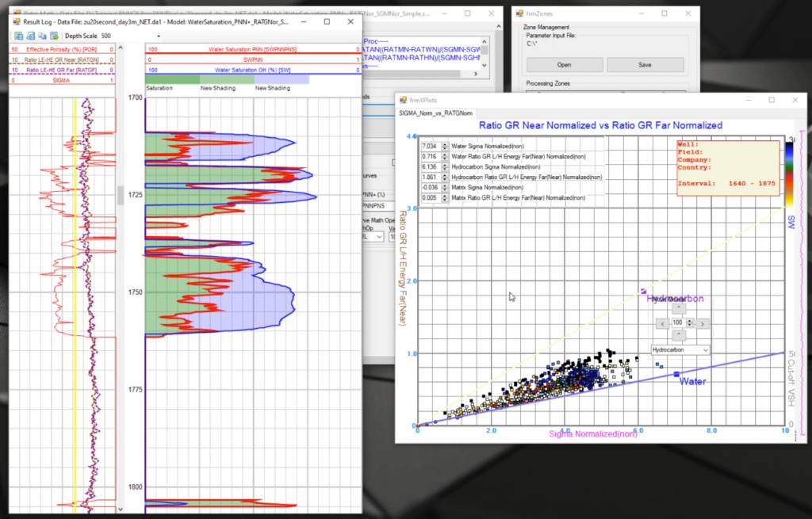The image size is (812, 519).
Task: Click the Water Ratio GR spinner arrows
Action: tap(444, 157)
